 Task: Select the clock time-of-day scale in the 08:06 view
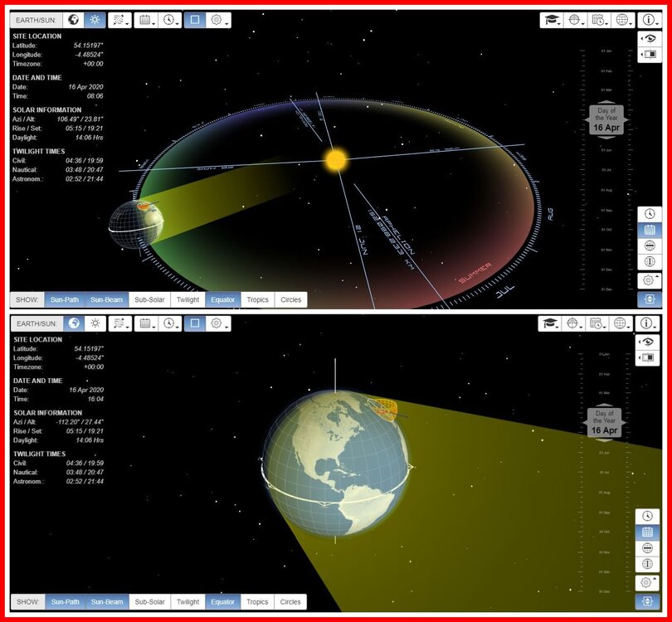click(x=650, y=214)
